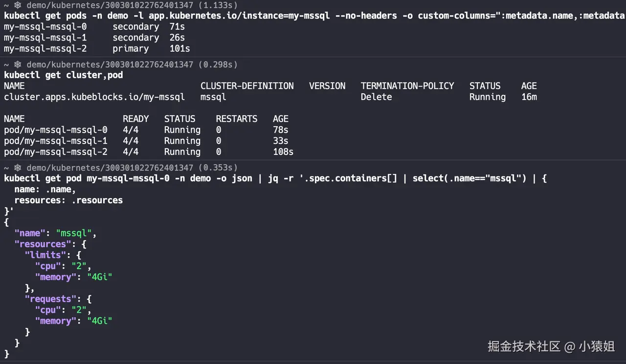The width and height of the screenshot is (626, 364).
Task: Click the "limits" key in JSON output
Action: pyautogui.click(x=45, y=255)
